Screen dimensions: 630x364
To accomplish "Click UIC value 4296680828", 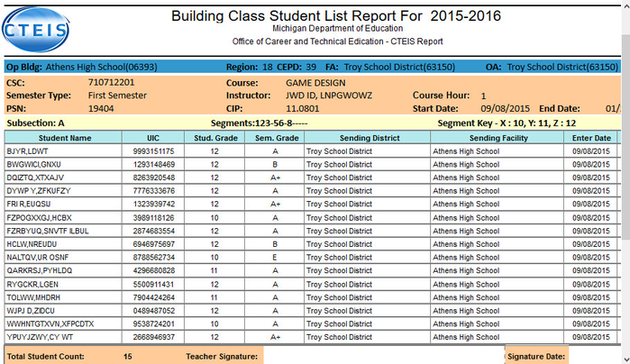I will click(x=154, y=270).
